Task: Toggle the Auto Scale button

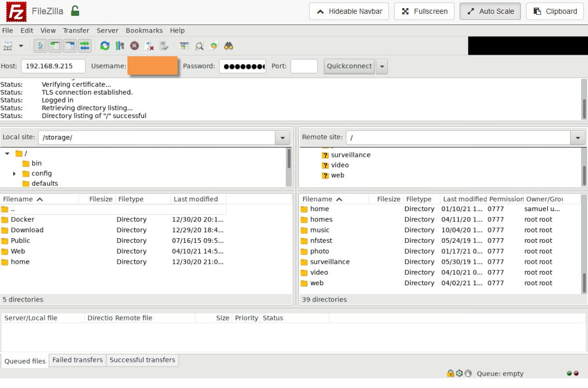Action: point(490,11)
